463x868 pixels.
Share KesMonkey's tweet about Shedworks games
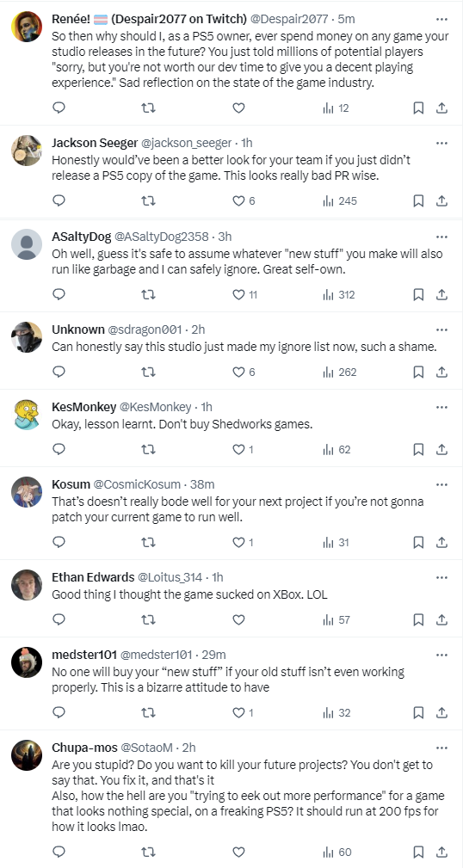[441, 450]
